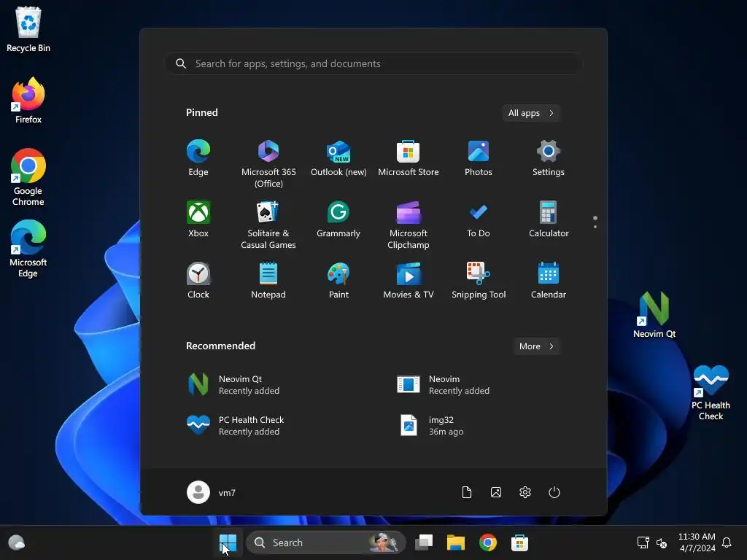The image size is (747, 560).
Task: Launch Photos app
Action: click(479, 158)
